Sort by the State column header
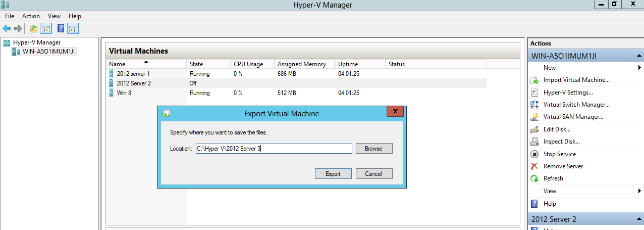The width and height of the screenshot is (644, 230). [208, 64]
